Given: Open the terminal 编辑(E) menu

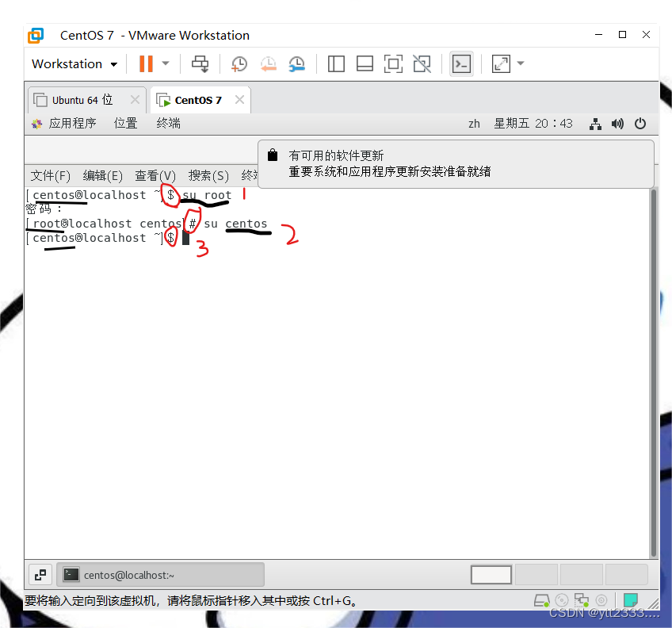Looking at the screenshot, I should (x=102, y=175).
